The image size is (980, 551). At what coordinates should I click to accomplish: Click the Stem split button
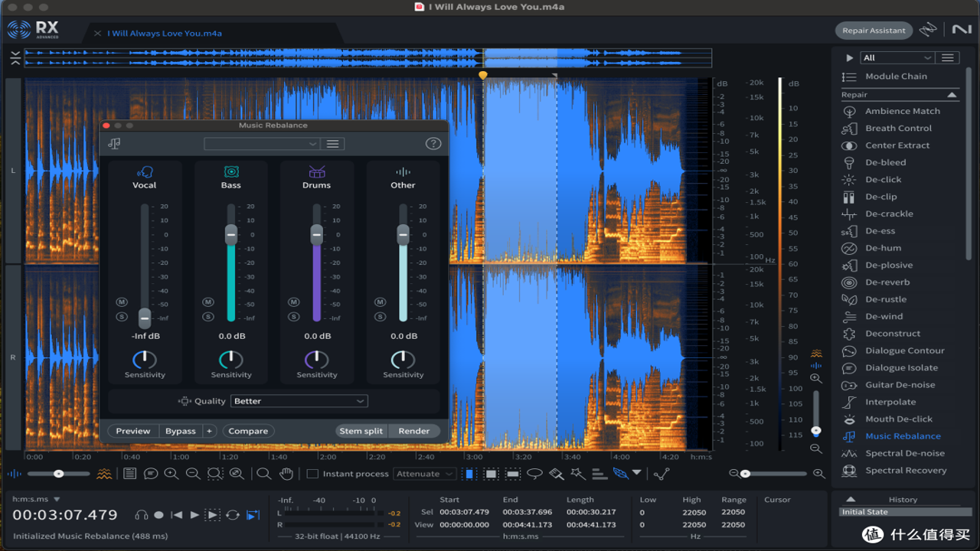click(x=361, y=431)
